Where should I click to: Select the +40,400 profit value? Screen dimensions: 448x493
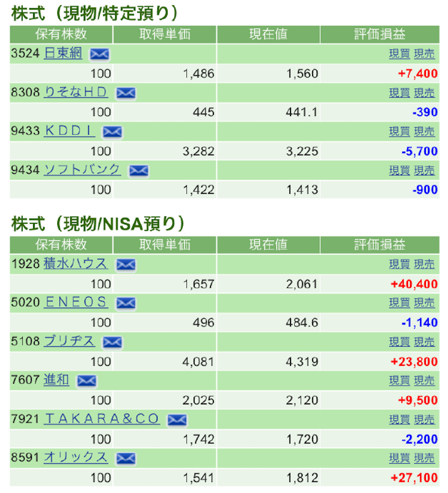point(414,284)
